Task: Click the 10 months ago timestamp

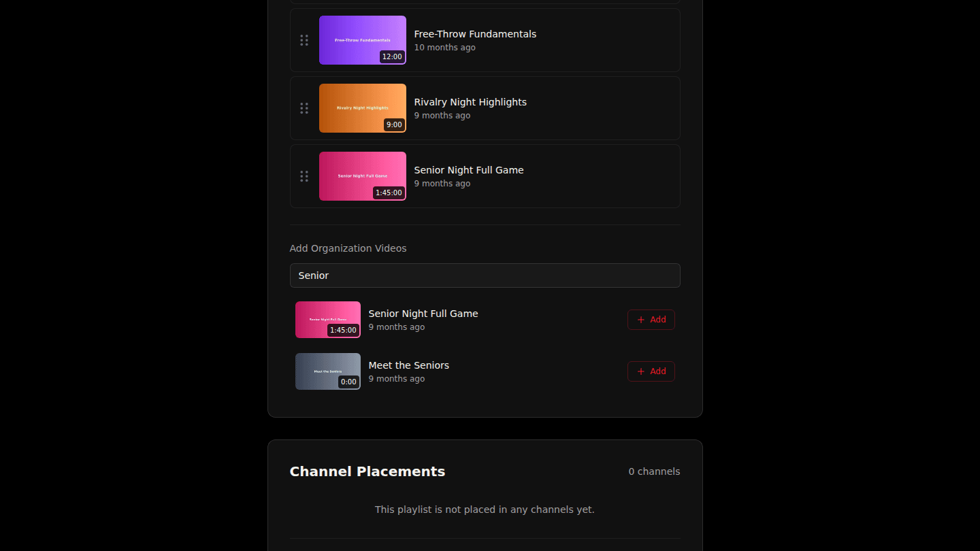Action: (x=445, y=48)
